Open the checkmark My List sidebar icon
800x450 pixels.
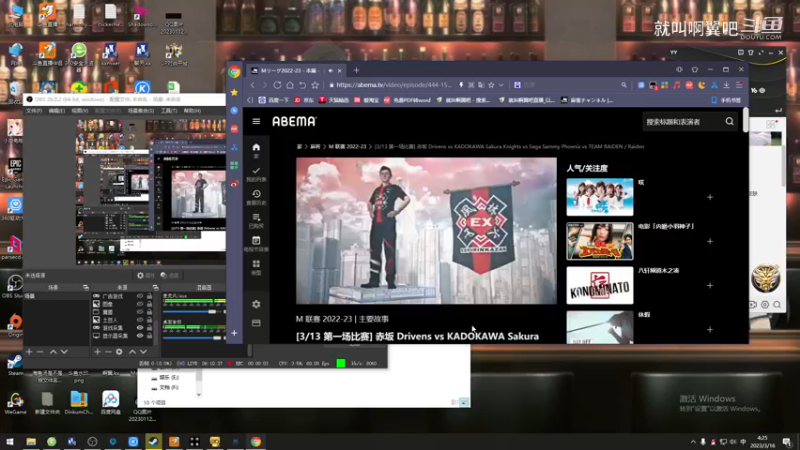point(256,170)
